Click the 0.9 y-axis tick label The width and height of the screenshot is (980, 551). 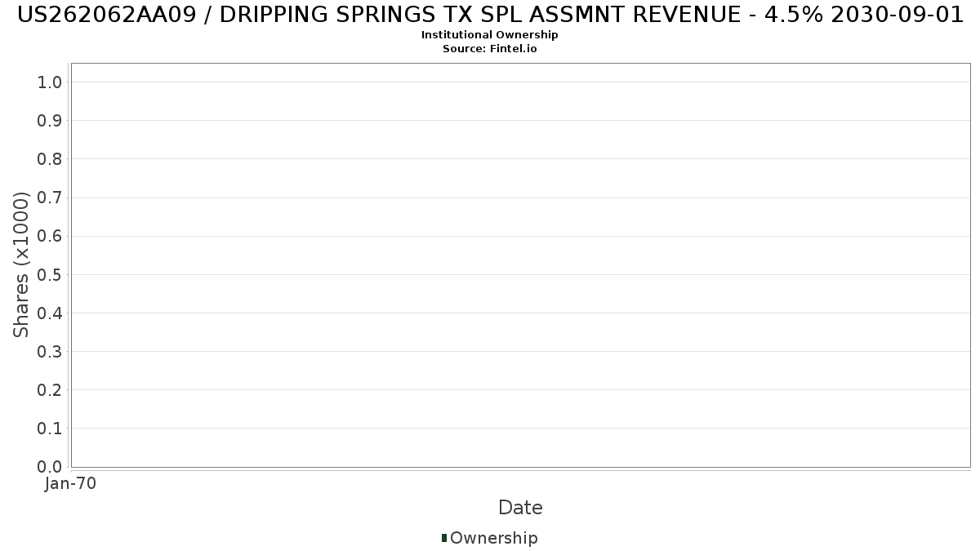pyautogui.click(x=49, y=121)
